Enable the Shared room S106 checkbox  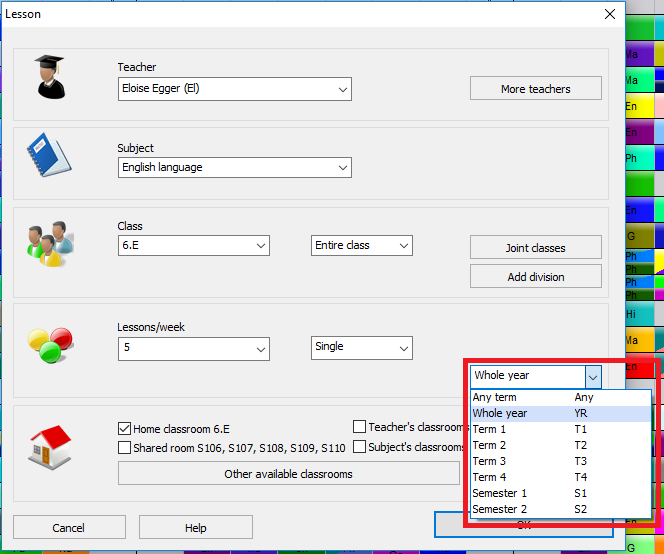[125, 448]
